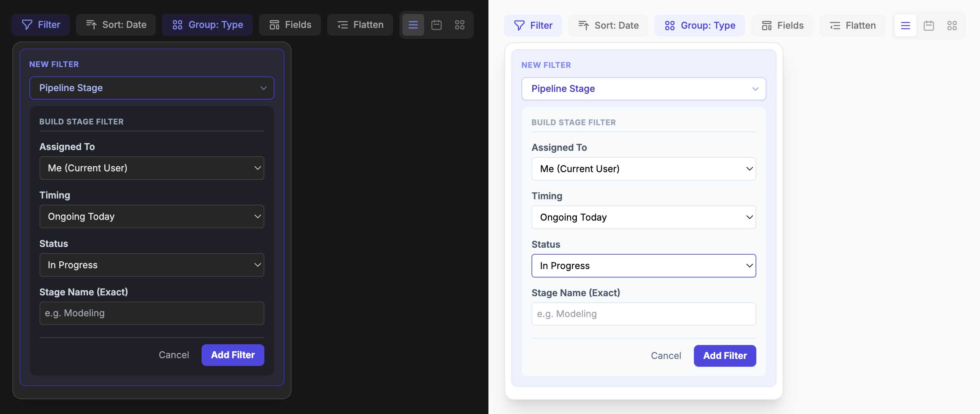Click the Flatten icon in light toolbar
The height and width of the screenshot is (414, 980).
[x=835, y=25]
